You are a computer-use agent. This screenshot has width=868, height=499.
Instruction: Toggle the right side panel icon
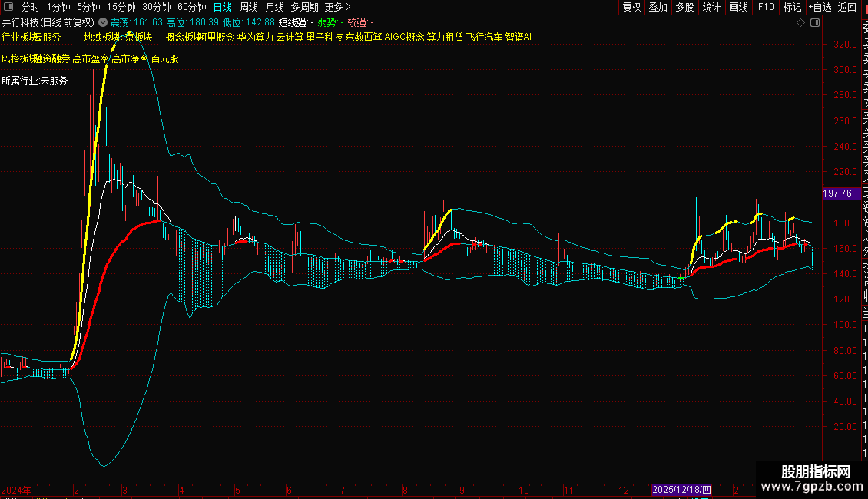tap(815, 23)
